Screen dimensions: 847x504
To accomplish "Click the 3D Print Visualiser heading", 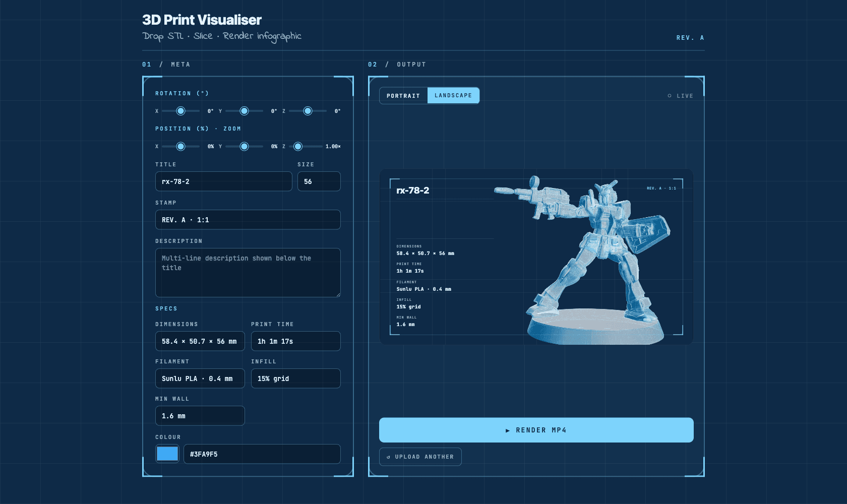I will [x=202, y=20].
